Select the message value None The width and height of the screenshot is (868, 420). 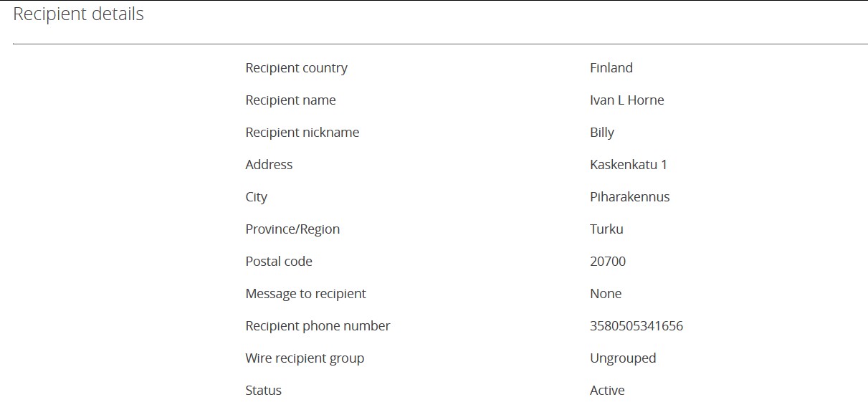pyautogui.click(x=605, y=294)
